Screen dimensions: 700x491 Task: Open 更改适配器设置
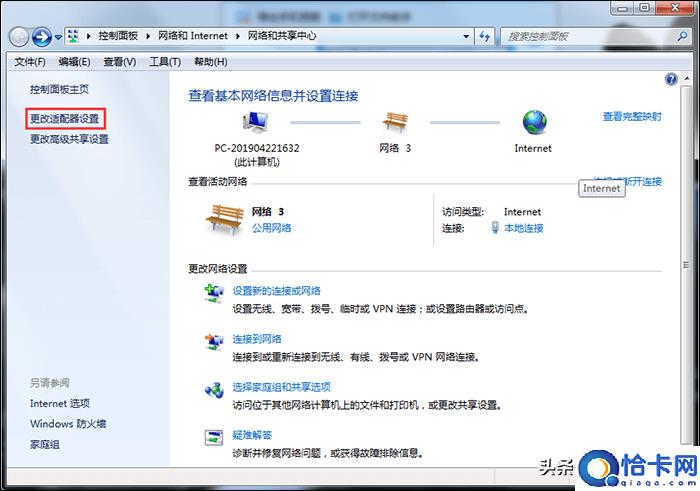pos(65,119)
